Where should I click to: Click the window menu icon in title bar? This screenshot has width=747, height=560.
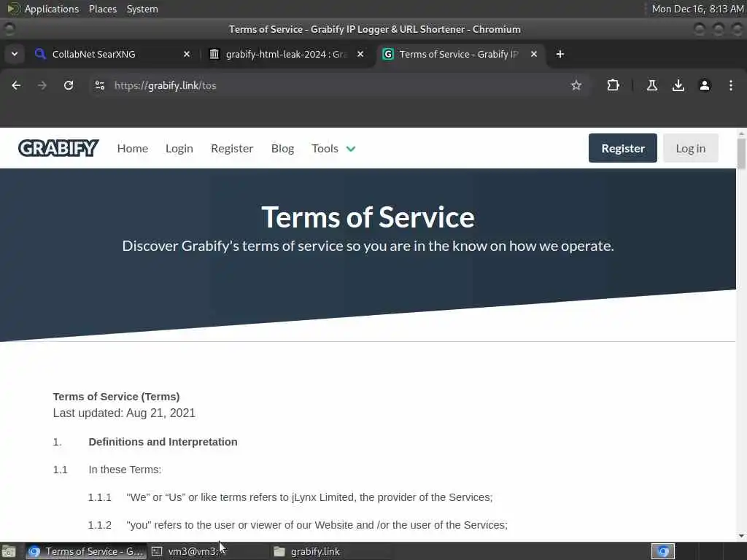(x=9, y=29)
